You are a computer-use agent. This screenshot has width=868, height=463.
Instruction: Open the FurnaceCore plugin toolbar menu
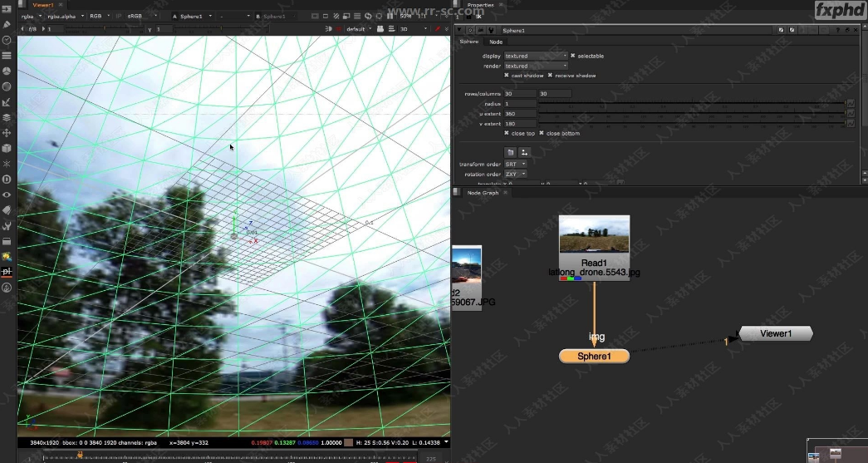coord(7,257)
